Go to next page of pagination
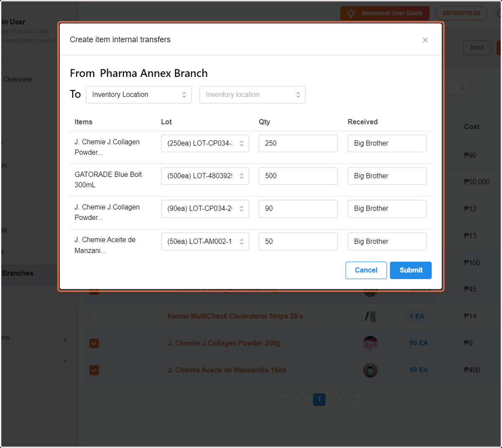Screen dimensions: 502x448 tap(336, 400)
